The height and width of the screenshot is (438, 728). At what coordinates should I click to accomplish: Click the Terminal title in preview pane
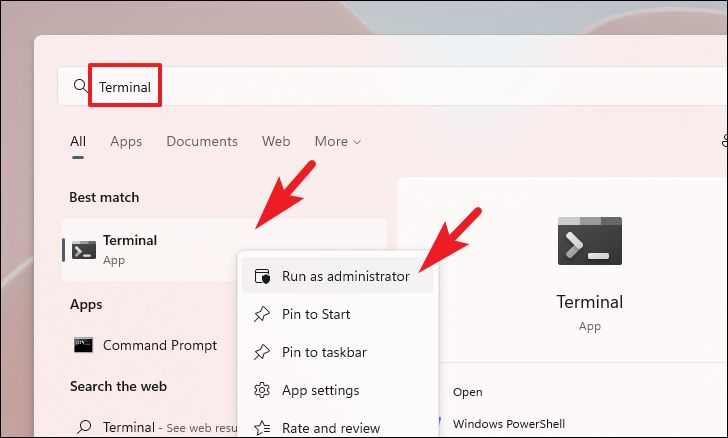[x=590, y=302]
